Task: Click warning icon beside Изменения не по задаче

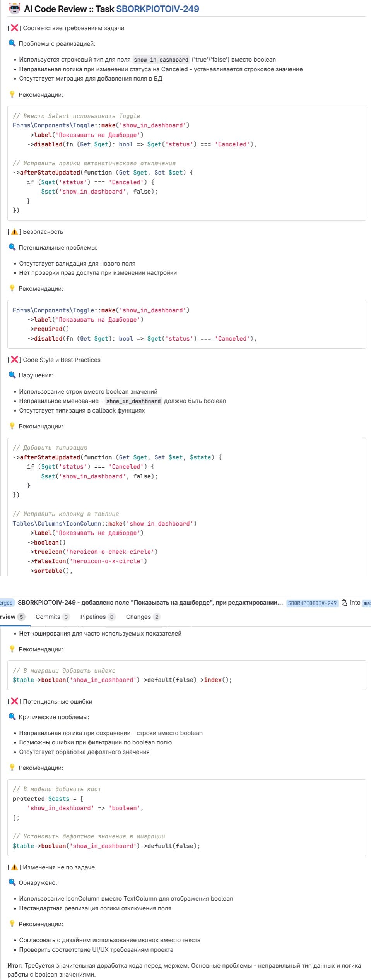Action: (14, 867)
